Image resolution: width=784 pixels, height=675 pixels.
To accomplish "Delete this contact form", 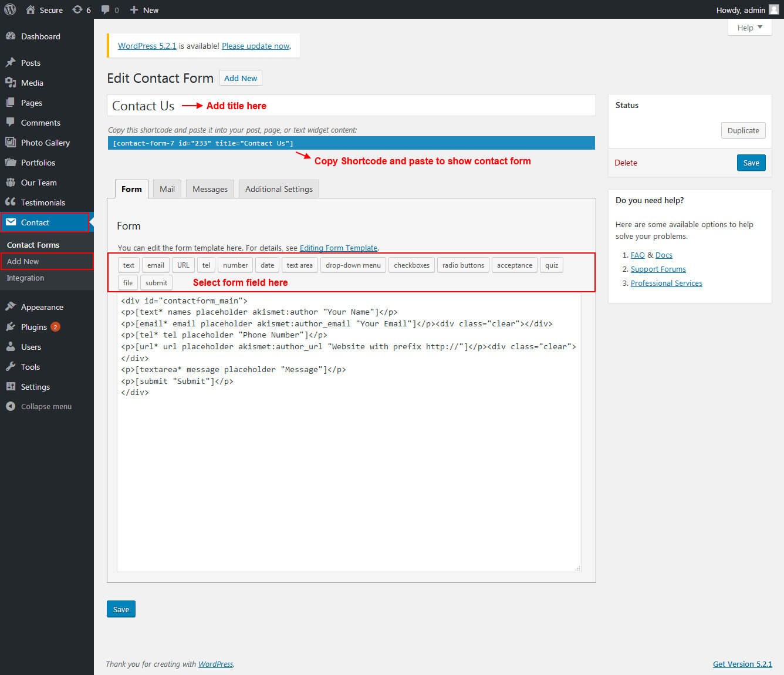I will (626, 163).
